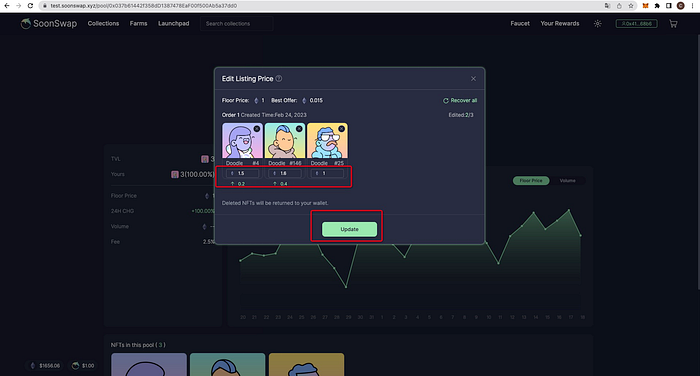Close the Edit Listing Price dialog
This screenshot has height=376, width=700.
tap(473, 79)
